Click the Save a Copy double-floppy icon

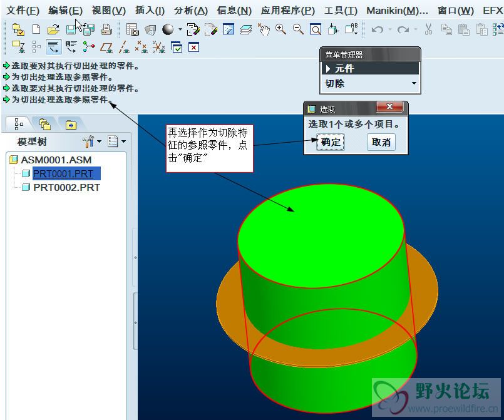click(x=89, y=29)
